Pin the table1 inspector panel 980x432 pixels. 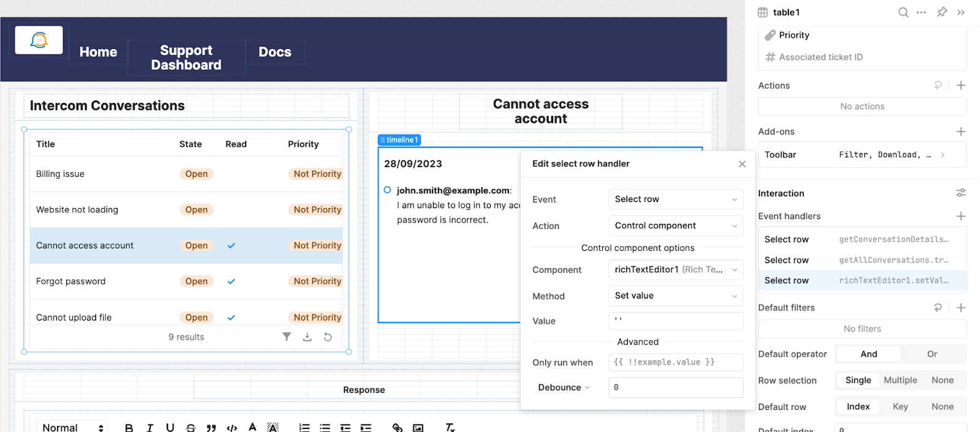[942, 12]
